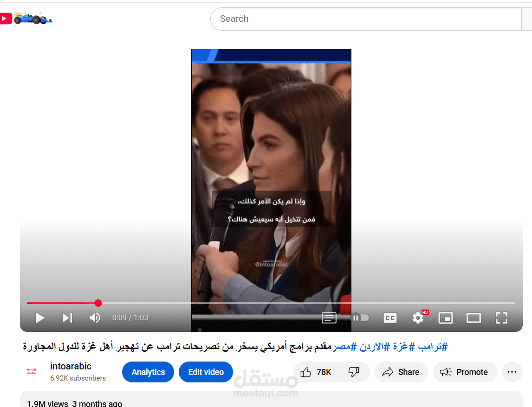532x407 pixels.
Task: Switch to miniplayer mode
Action: [446, 318]
